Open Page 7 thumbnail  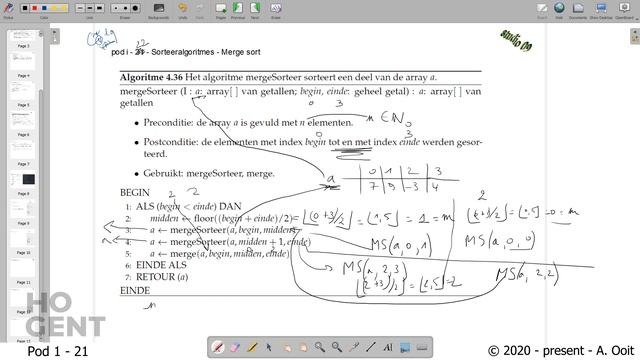coord(23,149)
